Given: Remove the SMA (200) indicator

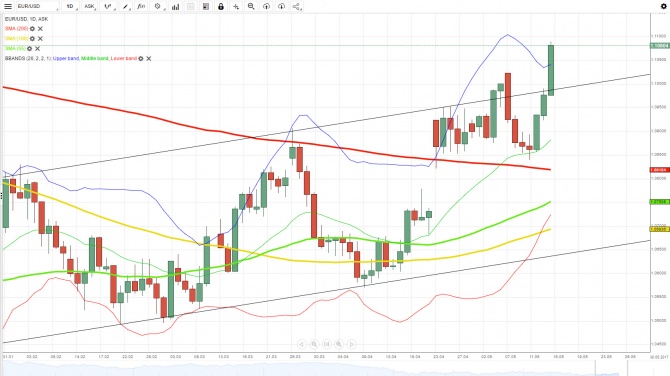Looking at the screenshot, I should (40, 29).
